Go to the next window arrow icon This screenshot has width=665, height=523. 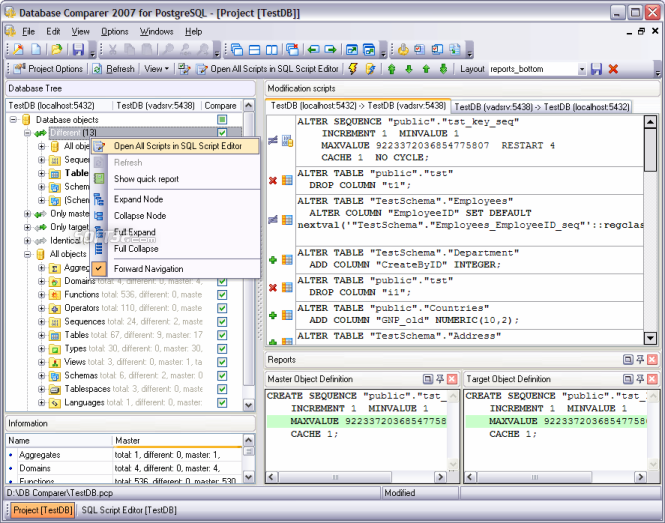coord(330,50)
